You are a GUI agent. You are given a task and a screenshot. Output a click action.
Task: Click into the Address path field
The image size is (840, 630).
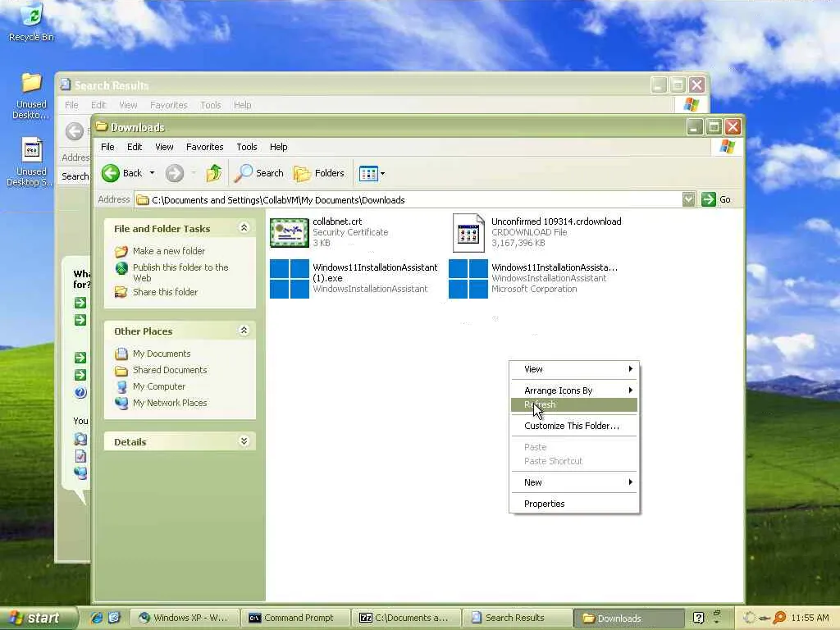click(x=409, y=200)
